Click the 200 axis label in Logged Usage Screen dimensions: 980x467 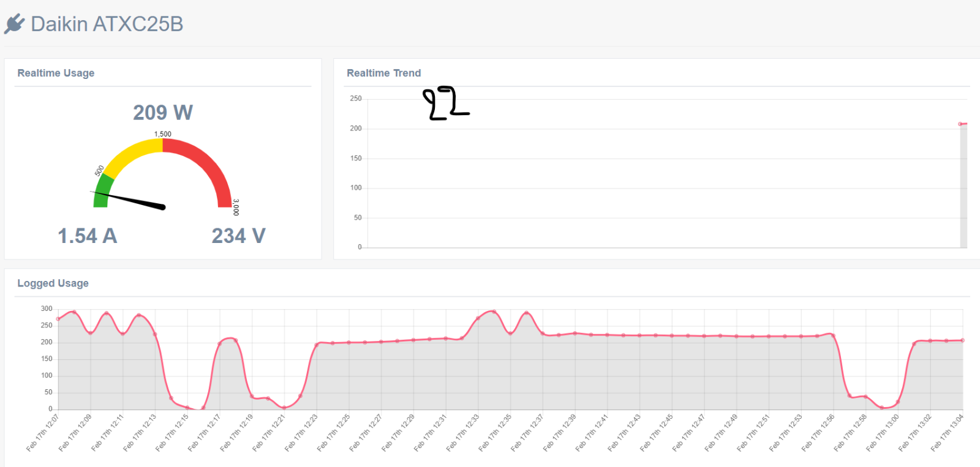[x=47, y=342]
